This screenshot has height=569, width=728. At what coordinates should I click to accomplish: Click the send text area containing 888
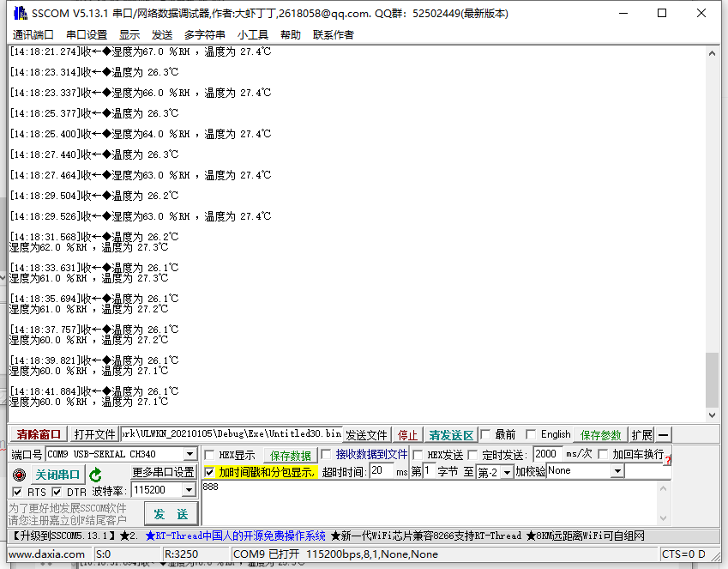coord(430,503)
